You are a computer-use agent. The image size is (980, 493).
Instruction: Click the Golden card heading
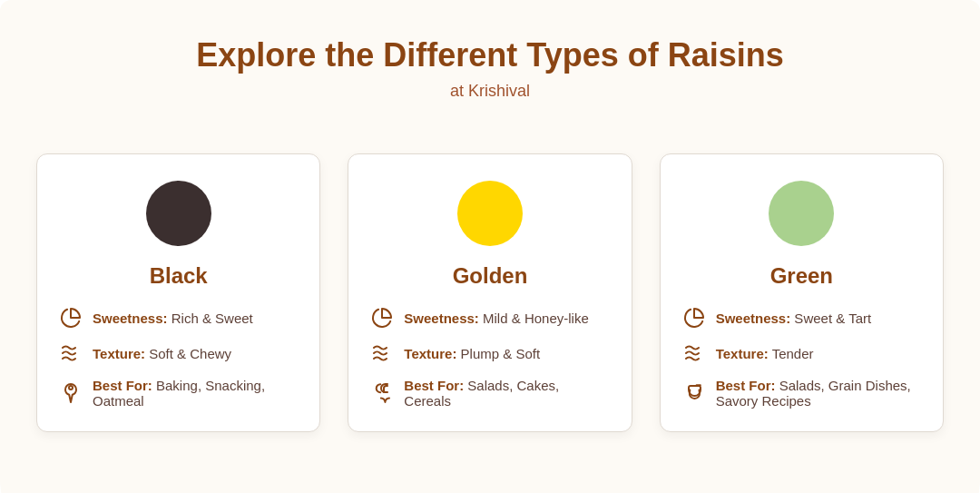coord(490,276)
